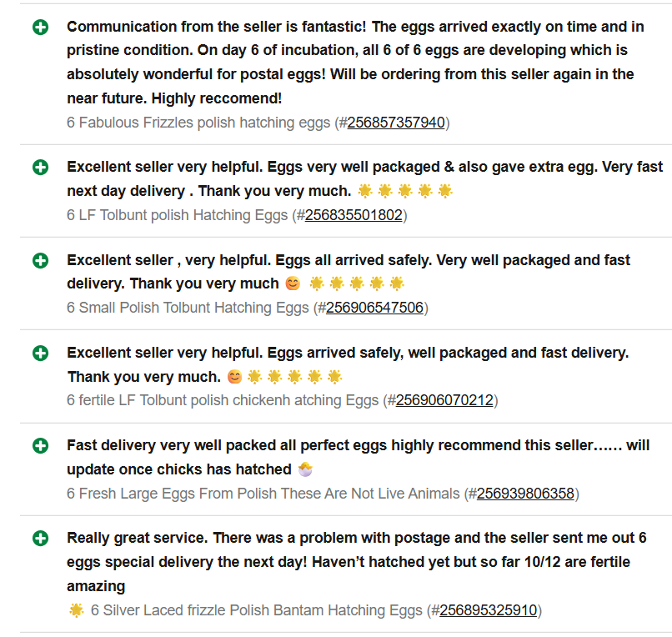Viewport: 672px width, 637px height.
Task: Open item number 256857357940 link
Action: tap(396, 123)
